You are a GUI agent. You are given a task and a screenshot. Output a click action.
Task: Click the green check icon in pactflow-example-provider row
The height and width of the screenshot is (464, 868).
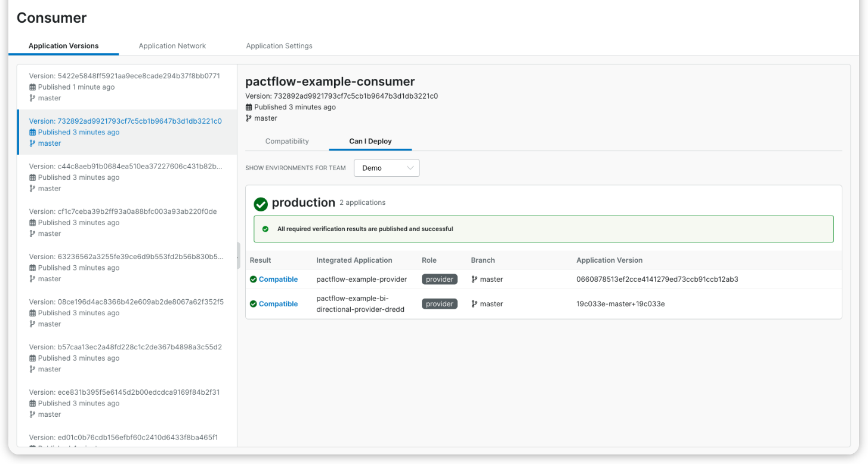pyautogui.click(x=253, y=279)
